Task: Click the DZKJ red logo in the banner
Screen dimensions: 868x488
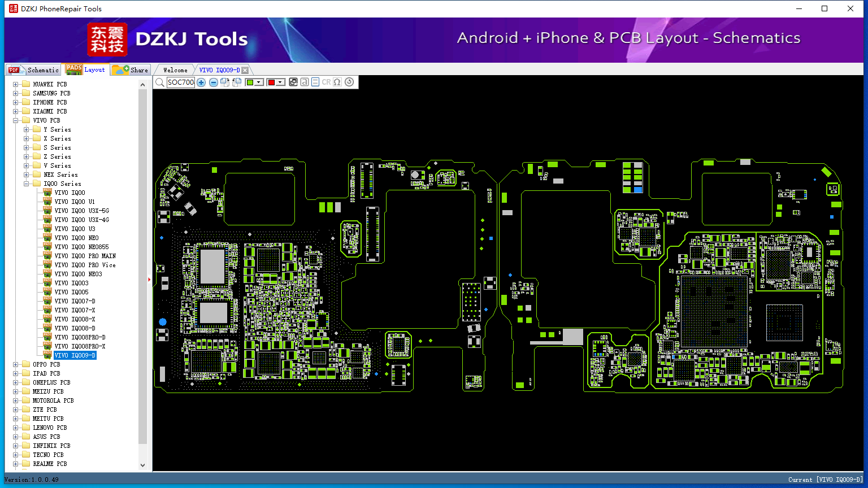Action: [107, 40]
